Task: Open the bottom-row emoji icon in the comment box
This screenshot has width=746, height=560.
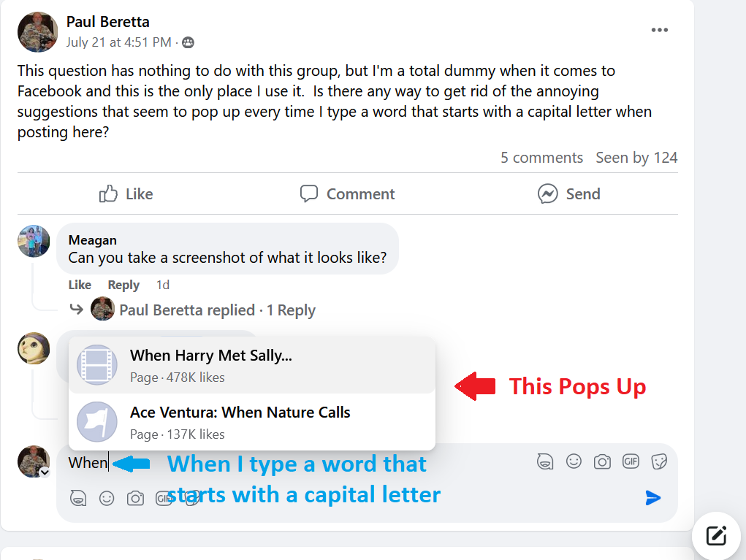Action: pyautogui.click(x=107, y=498)
